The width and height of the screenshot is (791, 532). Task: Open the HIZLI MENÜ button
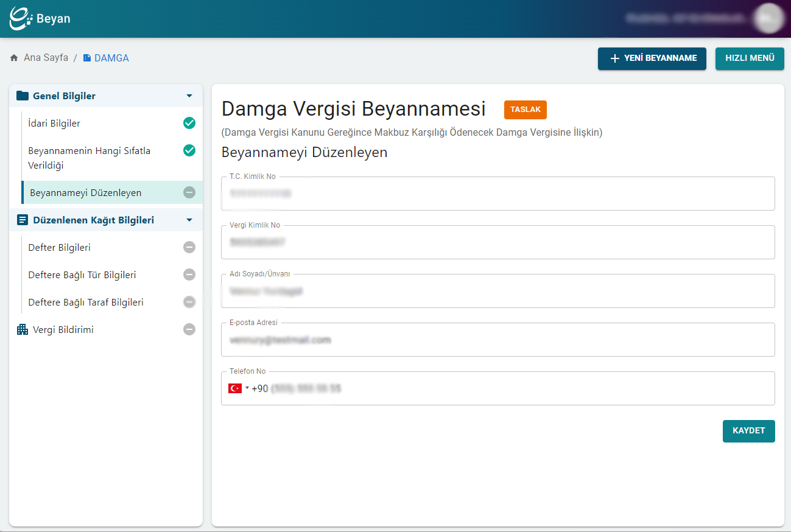[750, 58]
